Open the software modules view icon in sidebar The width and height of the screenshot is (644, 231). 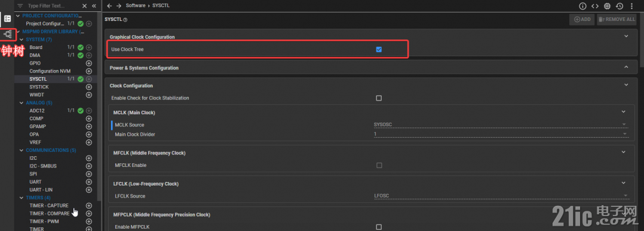7,19
